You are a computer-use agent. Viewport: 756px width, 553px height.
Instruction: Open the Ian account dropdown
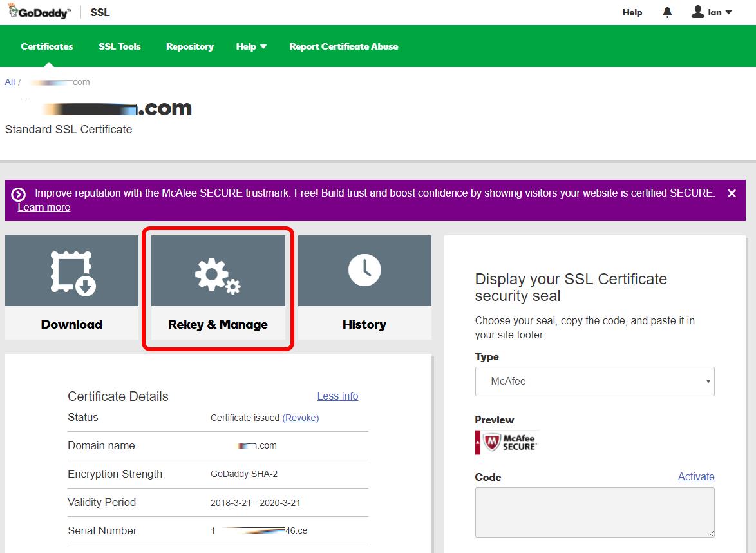click(712, 12)
